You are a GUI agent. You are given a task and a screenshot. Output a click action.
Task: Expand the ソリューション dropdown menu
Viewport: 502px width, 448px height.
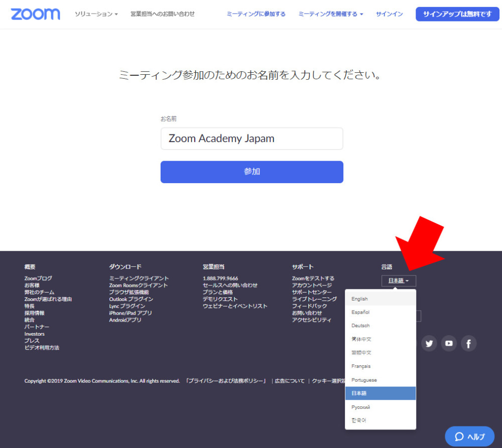(96, 14)
